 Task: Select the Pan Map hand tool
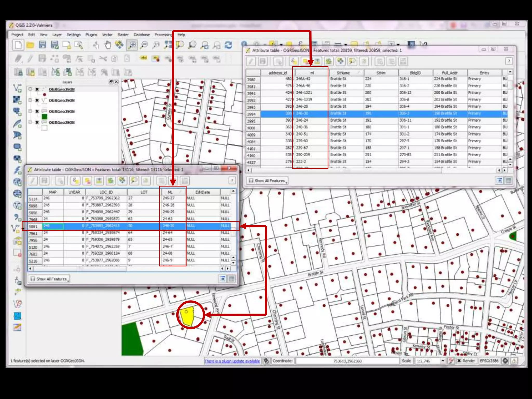[108, 45]
